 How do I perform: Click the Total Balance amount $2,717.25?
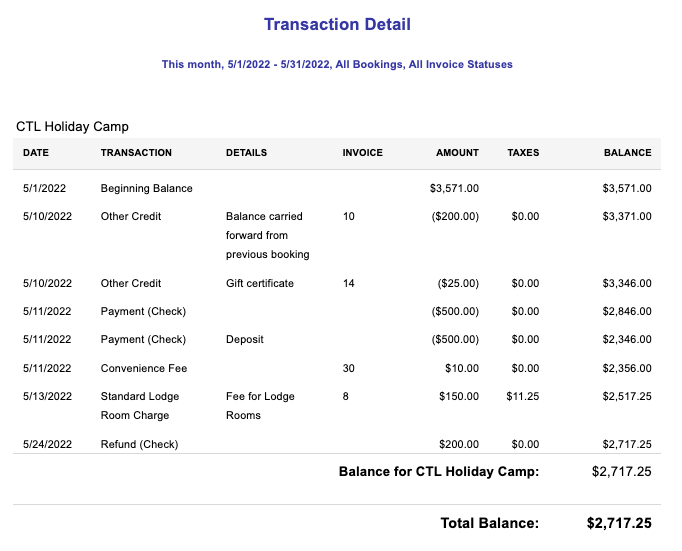click(619, 523)
